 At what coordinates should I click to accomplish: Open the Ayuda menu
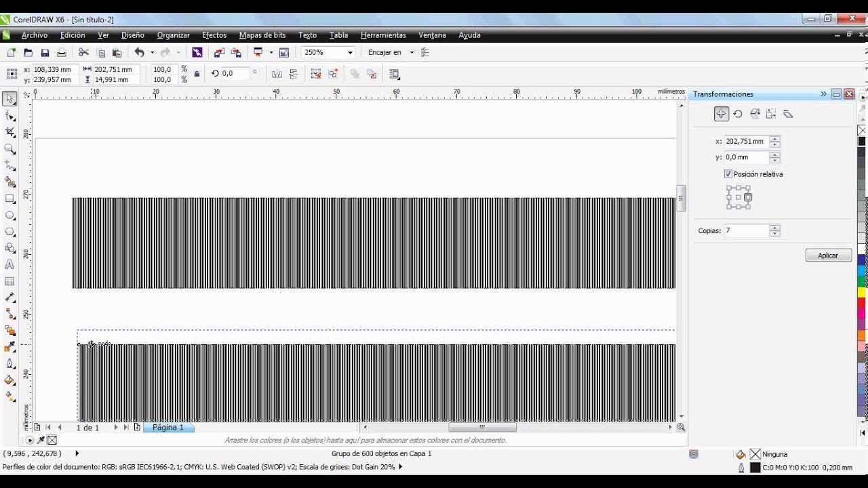coord(469,35)
